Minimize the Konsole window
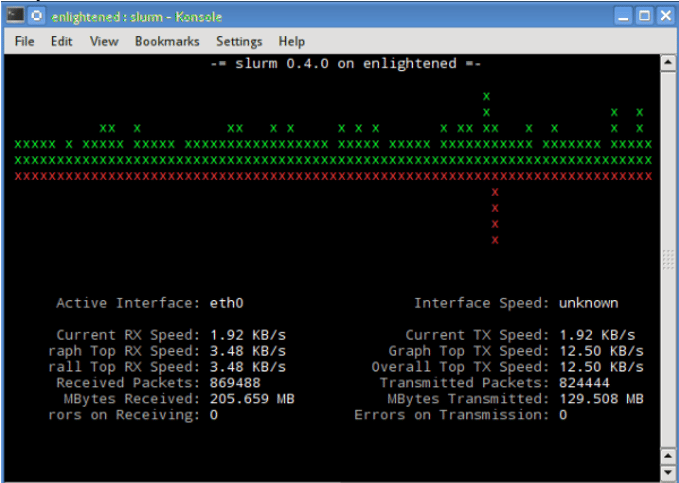This screenshot has height=483, width=679. tap(623, 16)
